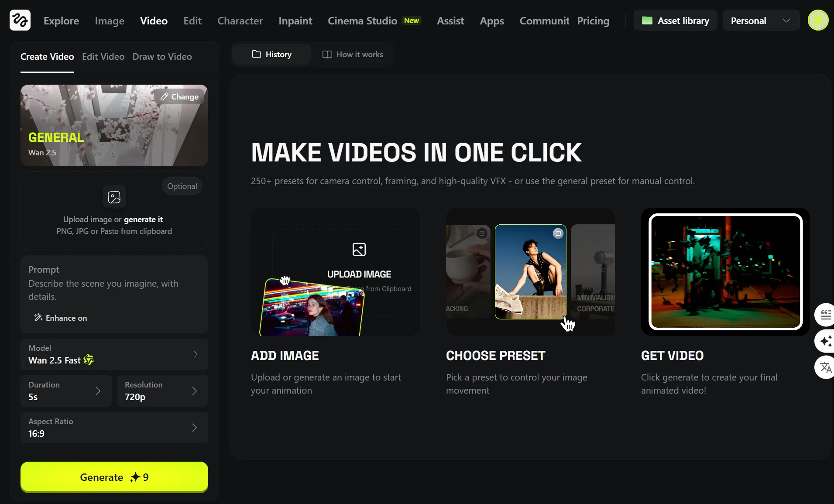Open the Duration 5s selector
The width and height of the screenshot is (834, 504).
[x=66, y=391]
